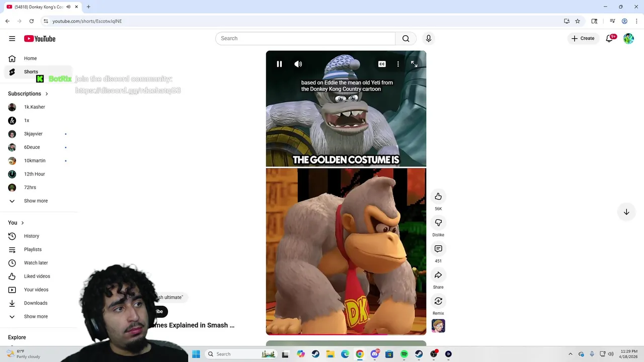Open the Create menu

(583, 38)
